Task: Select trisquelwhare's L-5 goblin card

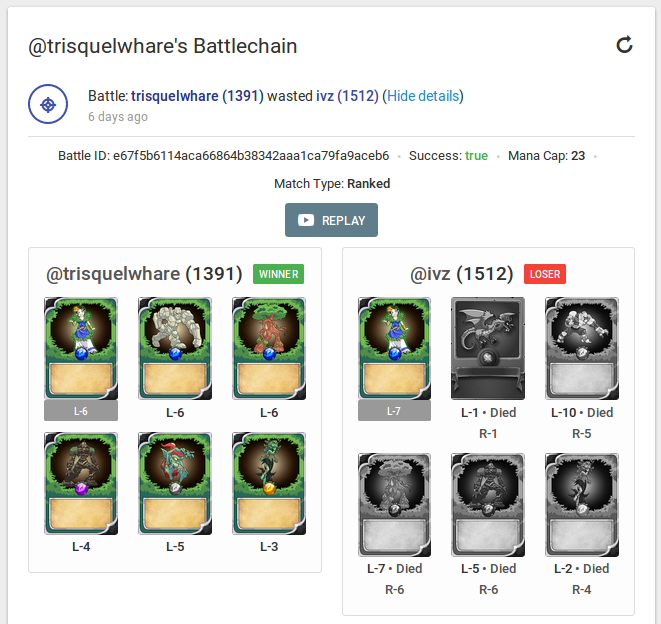Action: [x=175, y=484]
